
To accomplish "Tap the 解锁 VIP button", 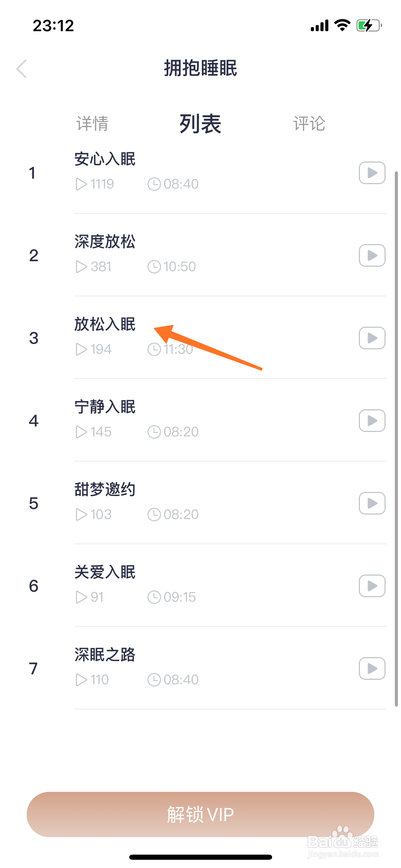I will click(200, 814).
